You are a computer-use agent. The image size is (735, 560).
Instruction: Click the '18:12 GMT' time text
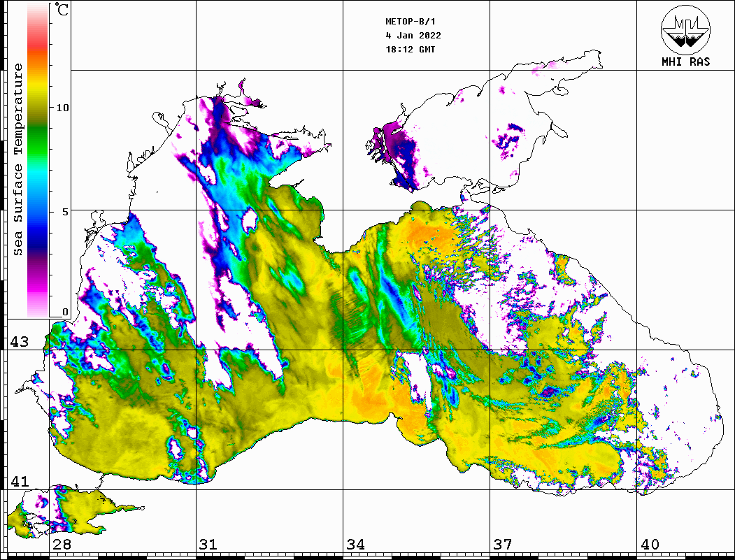point(410,49)
